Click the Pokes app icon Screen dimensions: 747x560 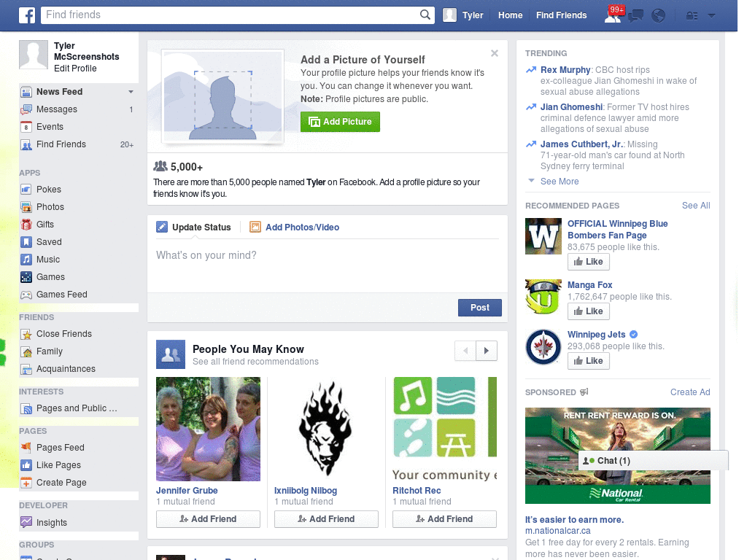(26, 190)
